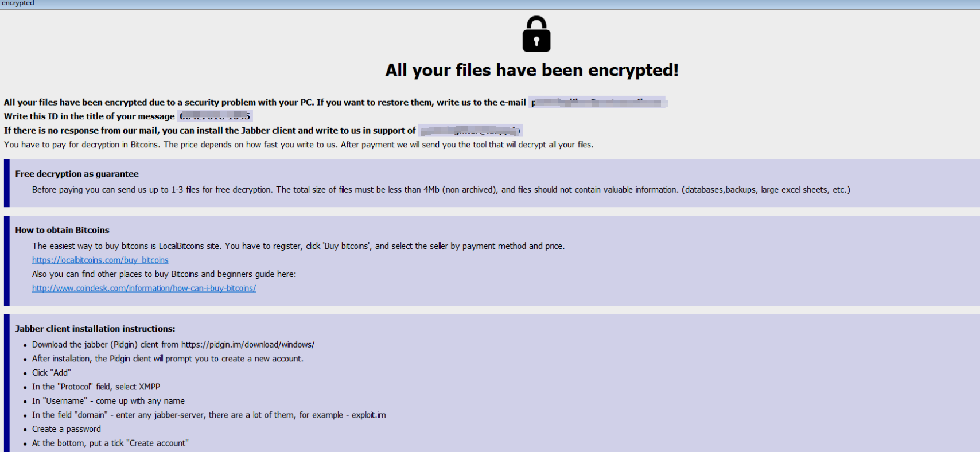
Task: Click the "Free decryption as guarantee" heading
Action: 77,174
